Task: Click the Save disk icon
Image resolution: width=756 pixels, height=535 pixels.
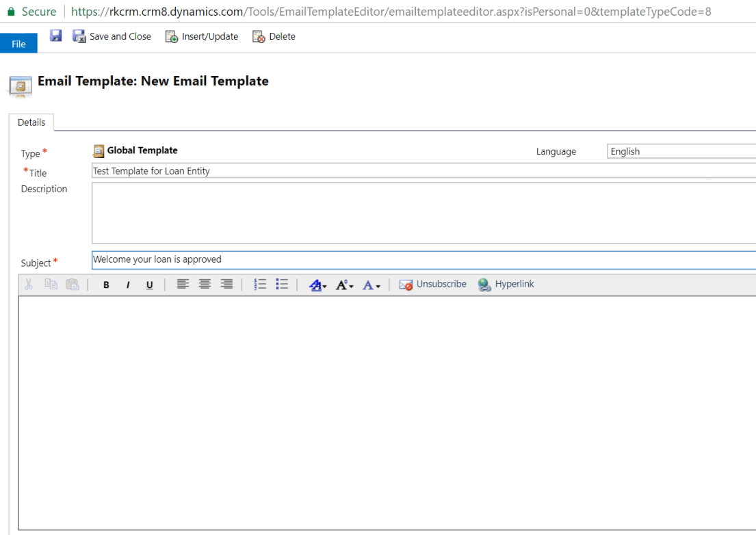Action: 56,36
